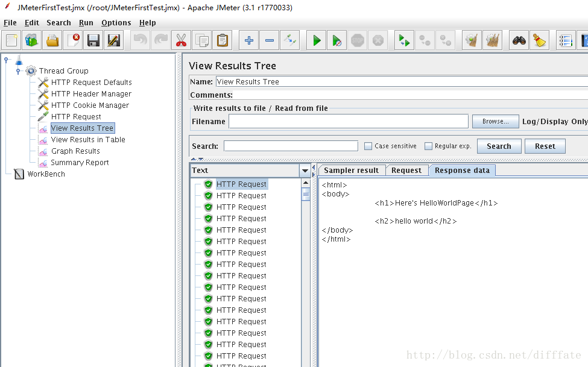Image resolution: width=588 pixels, height=367 pixels.
Task: Click the Remote shutdown all icon
Action: [446, 40]
